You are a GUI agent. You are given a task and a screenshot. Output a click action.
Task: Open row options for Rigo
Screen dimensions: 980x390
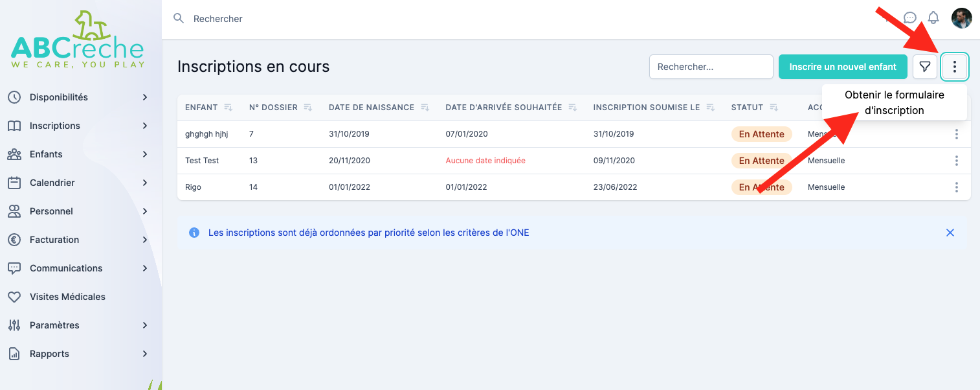coord(956,187)
